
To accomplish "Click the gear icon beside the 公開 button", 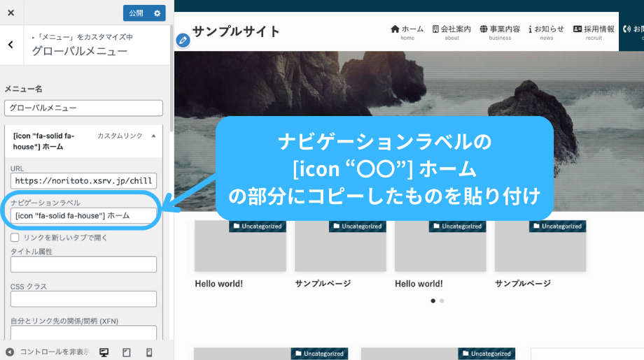I will (157, 13).
